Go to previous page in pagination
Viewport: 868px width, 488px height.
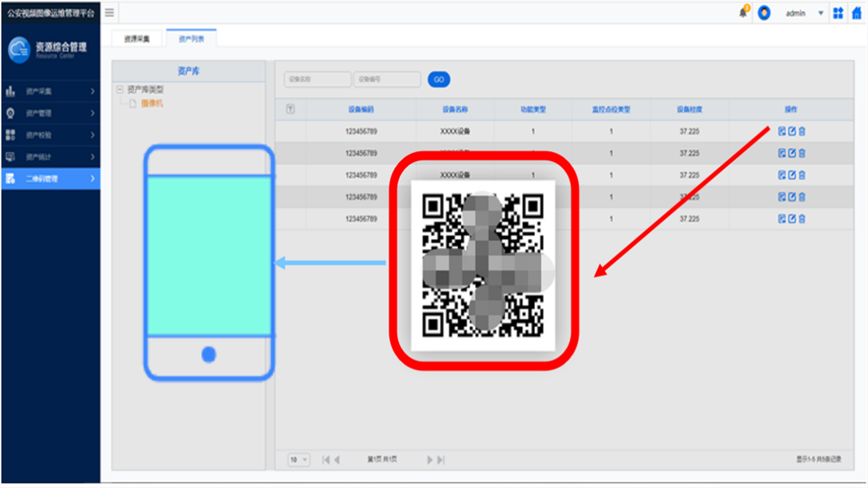coord(337,460)
